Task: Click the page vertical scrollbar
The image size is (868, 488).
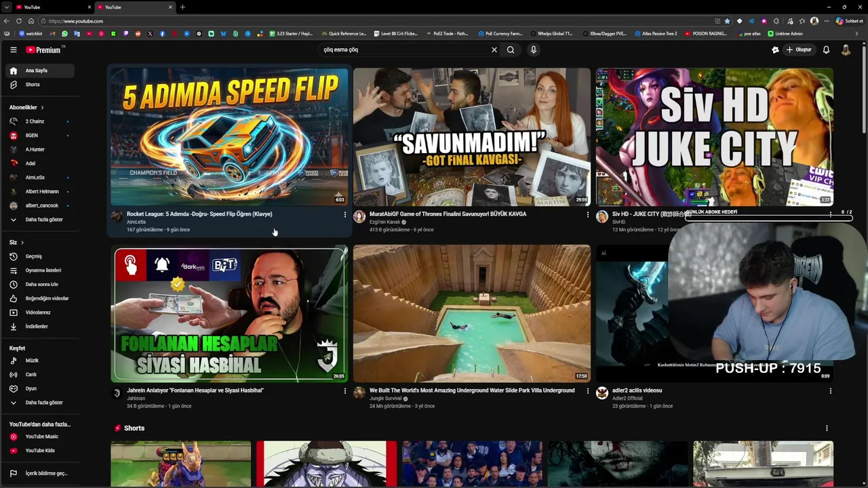Action: click(x=864, y=88)
